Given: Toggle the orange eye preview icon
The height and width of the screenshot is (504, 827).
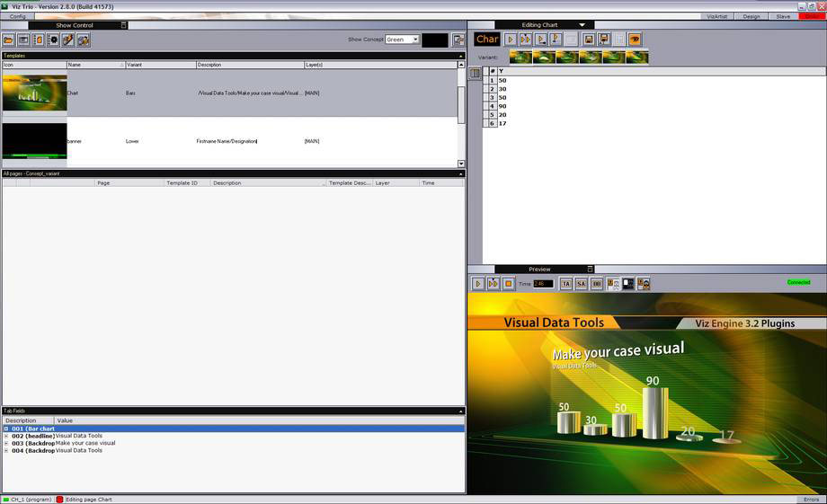Looking at the screenshot, I should pyautogui.click(x=635, y=40).
